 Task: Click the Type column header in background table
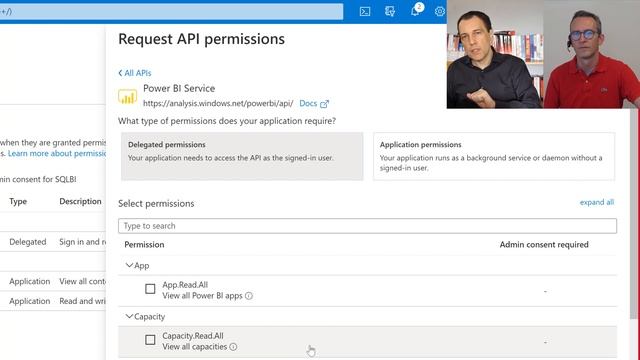pos(18,201)
